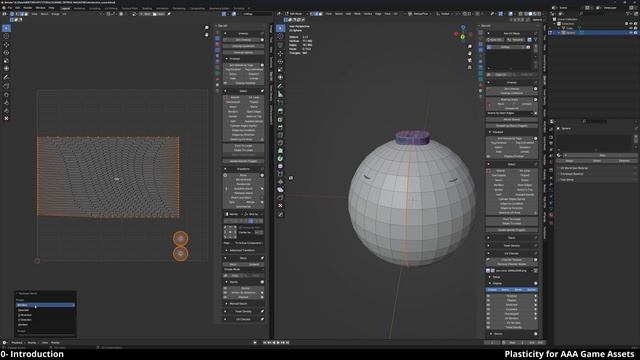Toggle visibility eye of Tube in outliner
Screen dimensions: 640x360
coord(631,28)
